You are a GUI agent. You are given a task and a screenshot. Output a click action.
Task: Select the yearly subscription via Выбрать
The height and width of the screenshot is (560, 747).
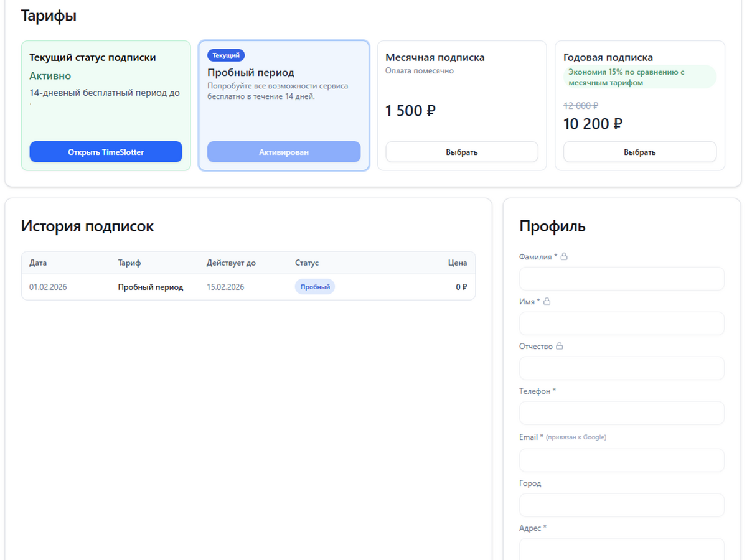(639, 152)
